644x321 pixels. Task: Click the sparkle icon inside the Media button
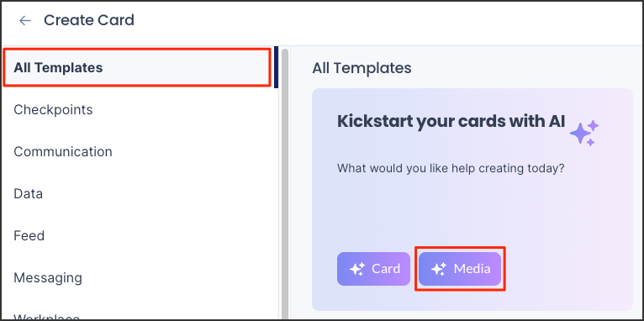439,269
